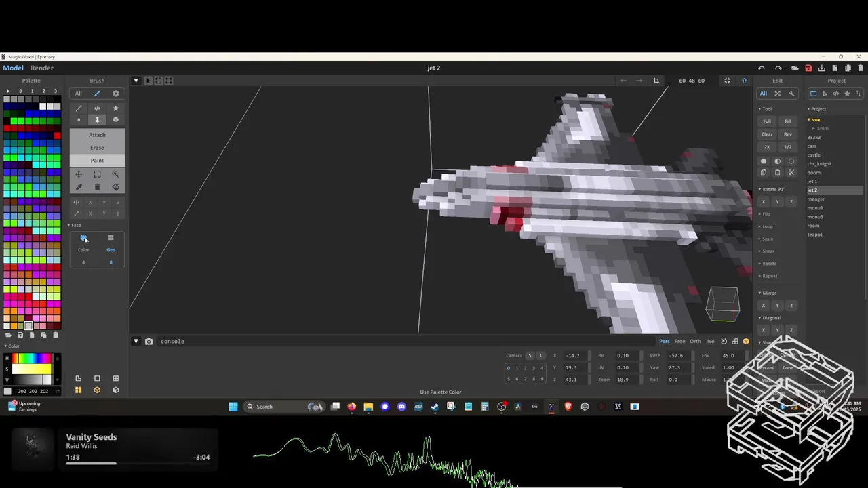This screenshot has width=868, height=488.
Task: Adjust the saturation S color bar
Action: tap(31, 369)
